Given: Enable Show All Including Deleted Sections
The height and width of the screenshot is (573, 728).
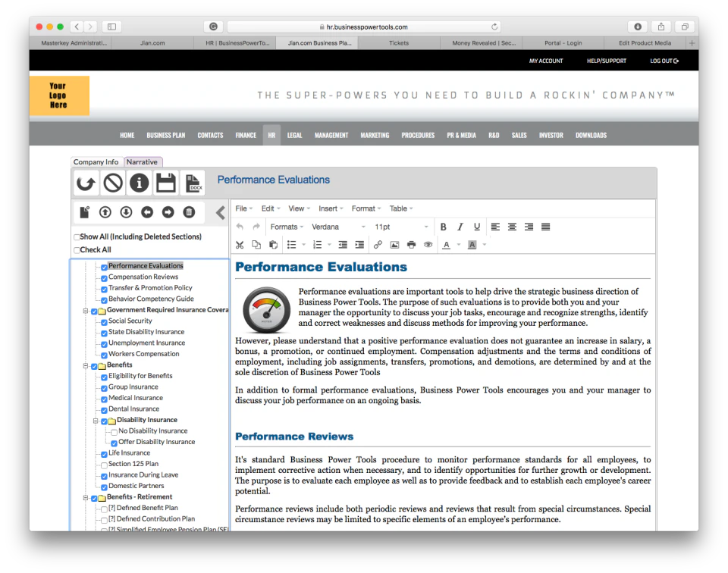Looking at the screenshot, I should (76, 236).
